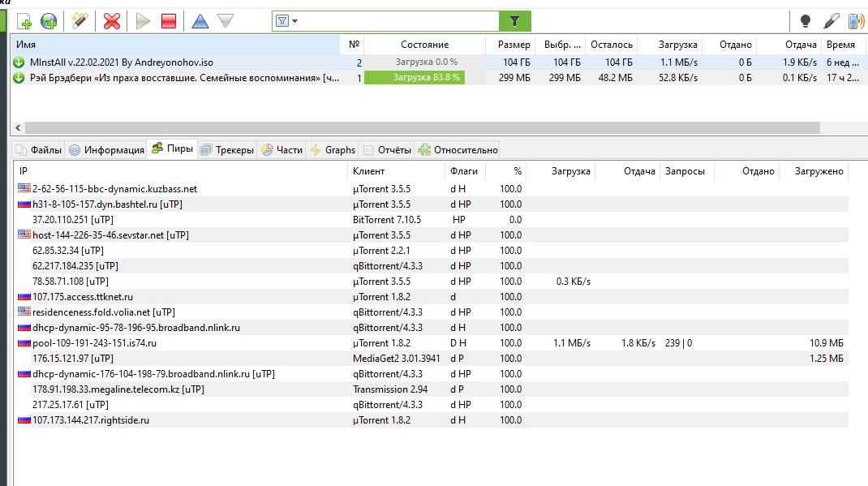Click the pen tool icon at top right
Image resolution: width=868 pixels, height=486 pixels.
coord(831,21)
